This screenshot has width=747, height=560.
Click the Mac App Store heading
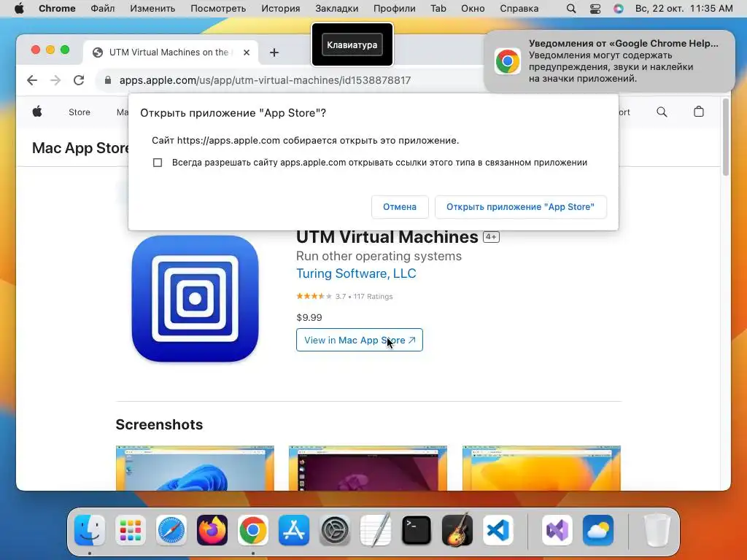coord(80,148)
